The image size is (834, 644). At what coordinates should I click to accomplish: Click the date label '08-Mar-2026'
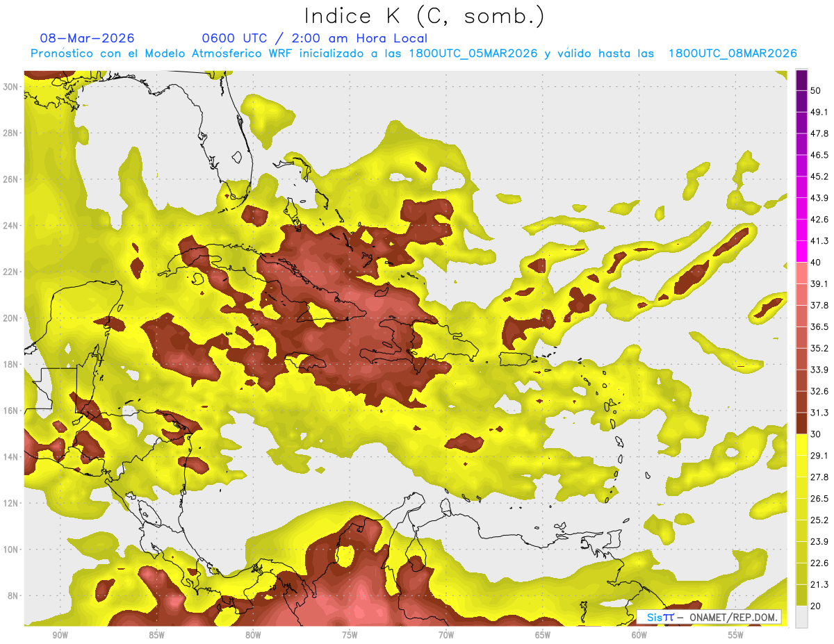point(88,38)
